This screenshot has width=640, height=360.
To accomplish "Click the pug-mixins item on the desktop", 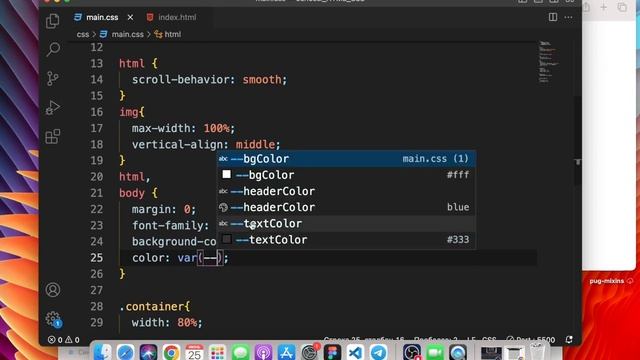I will point(607,281).
